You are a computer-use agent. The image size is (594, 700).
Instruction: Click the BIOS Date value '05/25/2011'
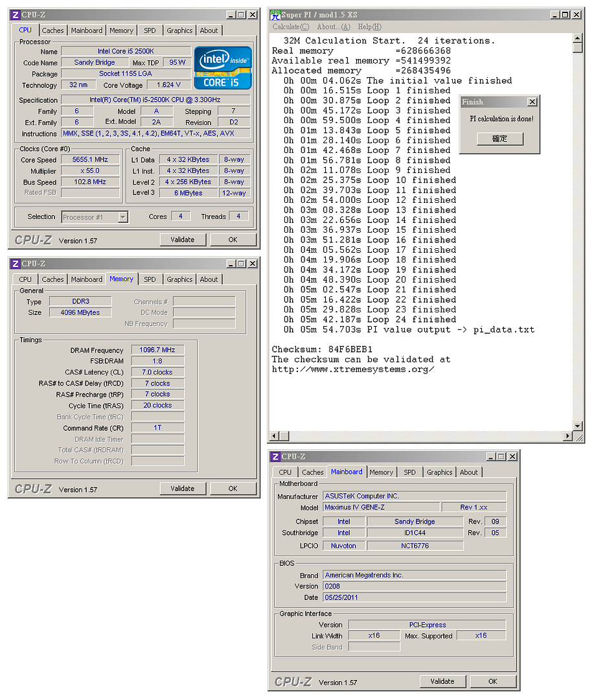[415, 598]
